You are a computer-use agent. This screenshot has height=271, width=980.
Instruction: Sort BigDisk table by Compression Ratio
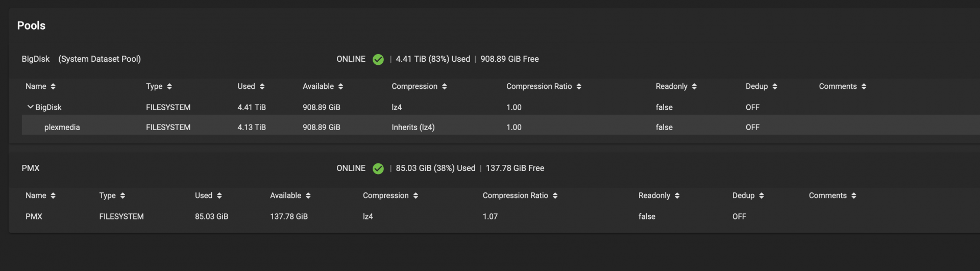(579, 87)
